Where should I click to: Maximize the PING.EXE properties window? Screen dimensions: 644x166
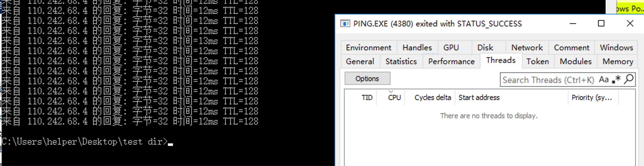601,24
